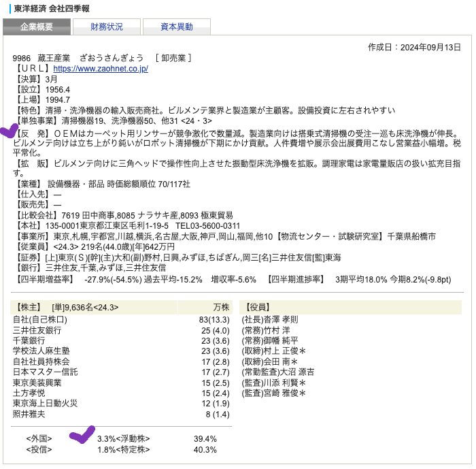The image size is (476, 469).
Task: Click shareholder row 照井雅夫
Action: 121,415
